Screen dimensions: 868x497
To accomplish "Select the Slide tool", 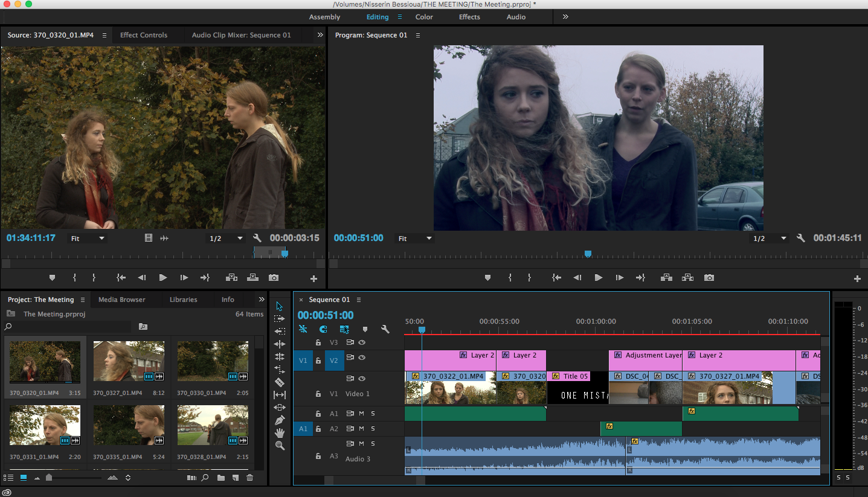I will (279, 408).
